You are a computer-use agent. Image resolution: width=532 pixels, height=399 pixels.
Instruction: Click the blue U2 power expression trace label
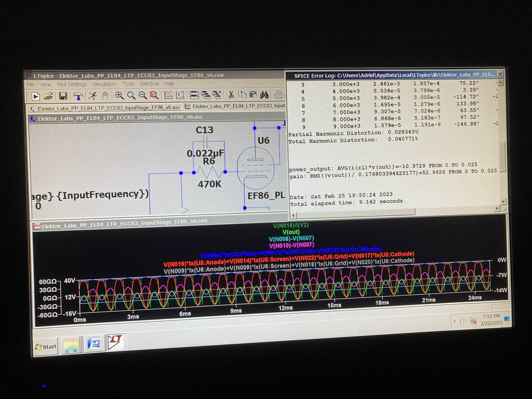coord(290,252)
